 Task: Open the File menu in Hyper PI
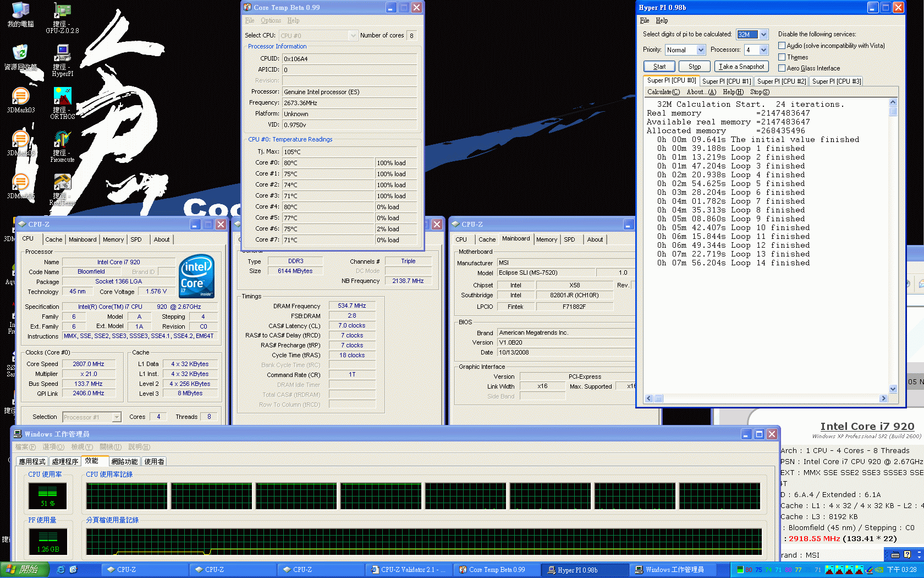tap(645, 20)
